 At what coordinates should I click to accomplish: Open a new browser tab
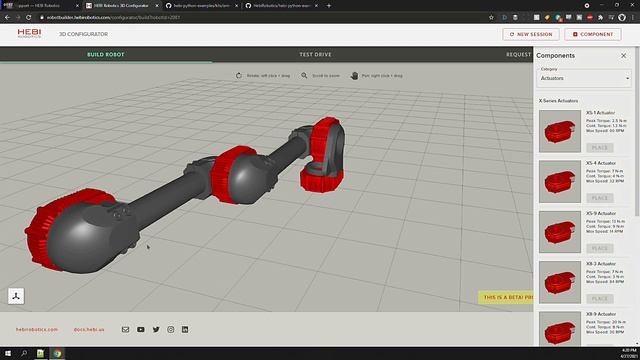click(329, 6)
